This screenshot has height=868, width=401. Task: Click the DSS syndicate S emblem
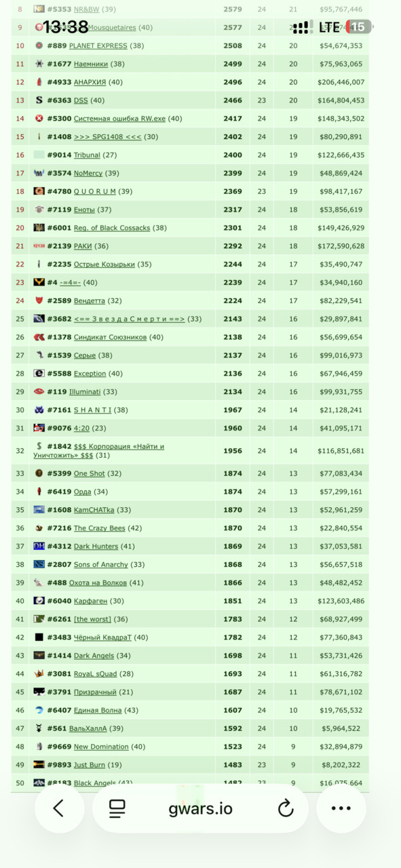pos(39,100)
